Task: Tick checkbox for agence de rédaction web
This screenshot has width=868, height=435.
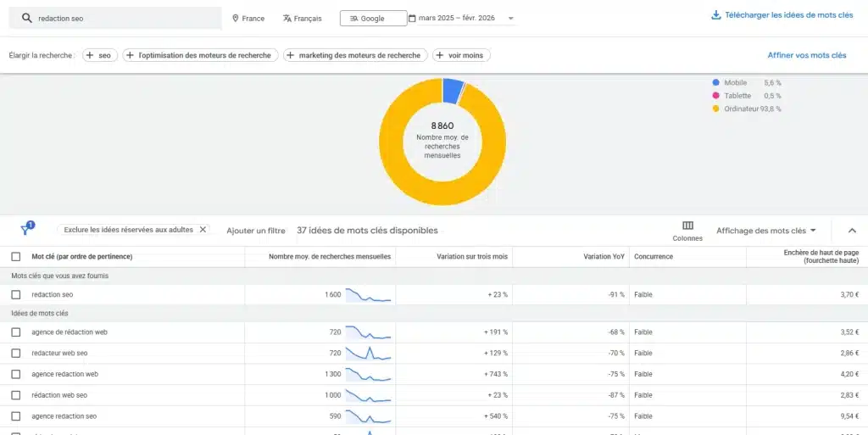Action: pyautogui.click(x=16, y=332)
